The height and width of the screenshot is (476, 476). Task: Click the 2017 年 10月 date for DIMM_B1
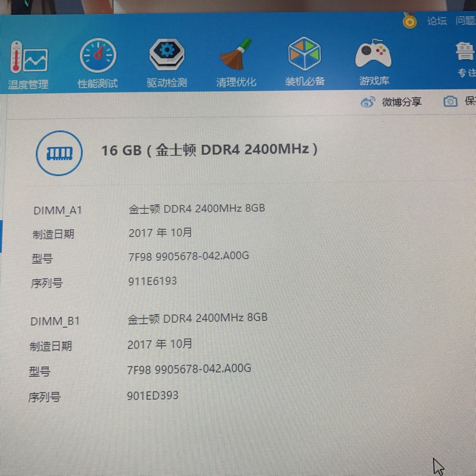(160, 344)
